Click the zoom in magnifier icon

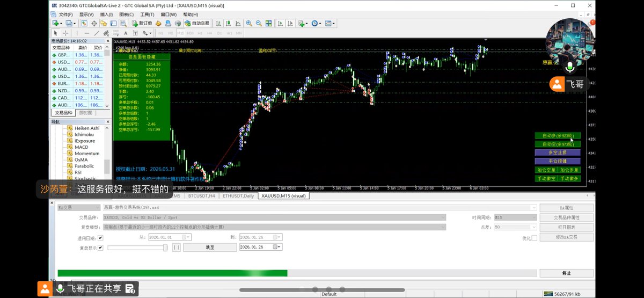pos(249,24)
